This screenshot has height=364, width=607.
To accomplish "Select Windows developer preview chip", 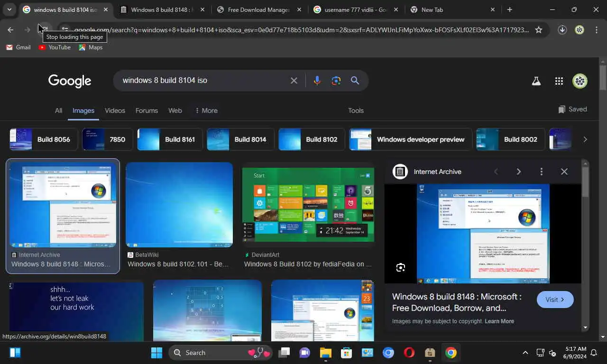I will click(x=411, y=139).
